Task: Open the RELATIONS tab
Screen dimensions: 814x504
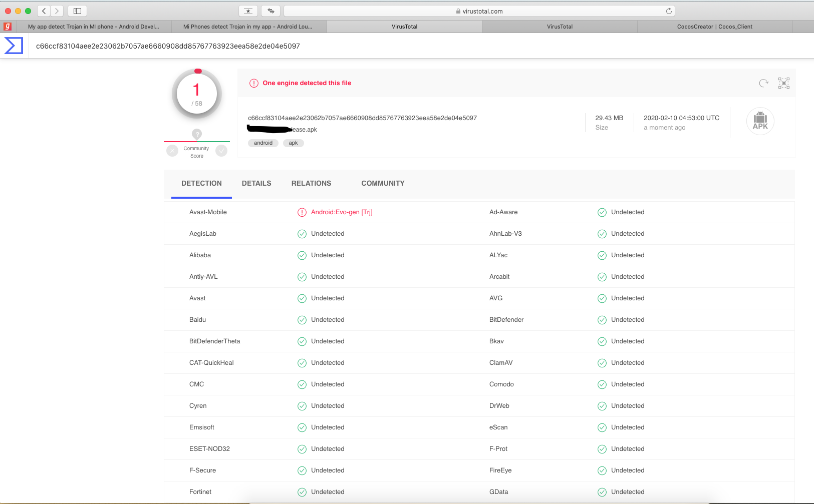Action: coord(311,183)
